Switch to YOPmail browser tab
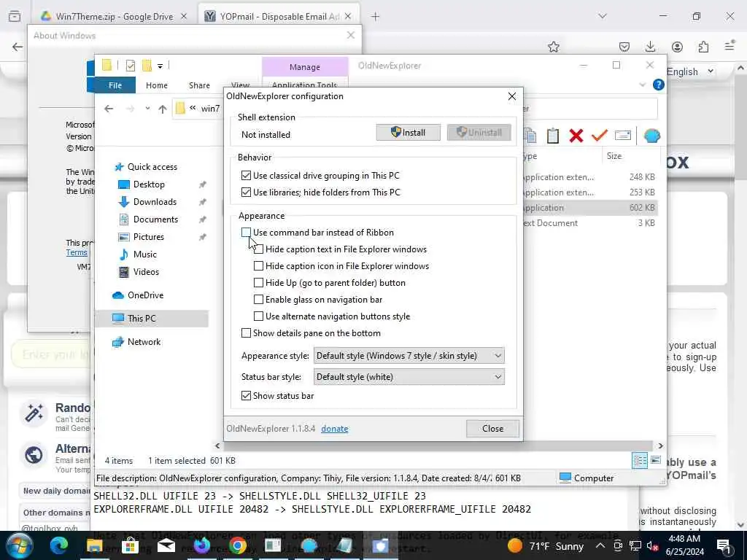Viewport: 747px width, 560px height. pyautogui.click(x=279, y=16)
